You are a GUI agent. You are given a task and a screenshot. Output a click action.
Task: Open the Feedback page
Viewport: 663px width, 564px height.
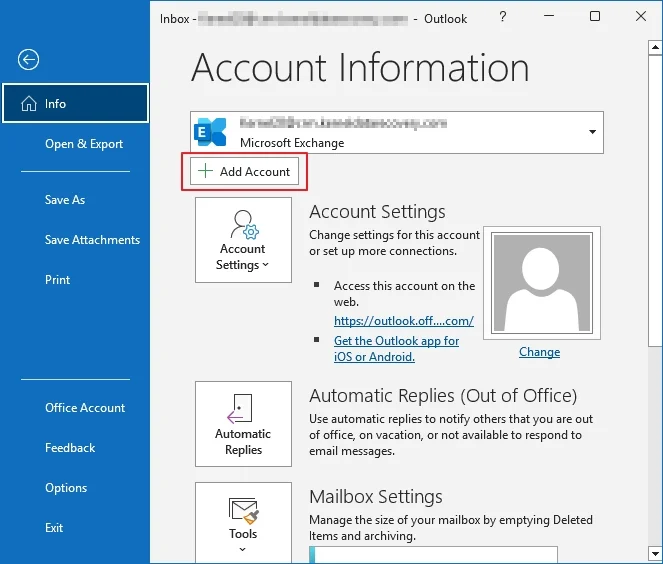click(x=70, y=448)
